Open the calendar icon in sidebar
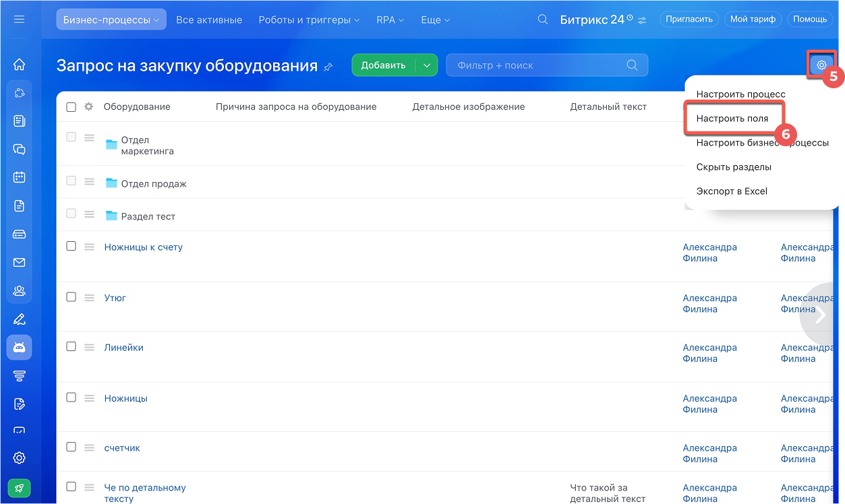Viewport: 845px width, 504px height. point(19,178)
